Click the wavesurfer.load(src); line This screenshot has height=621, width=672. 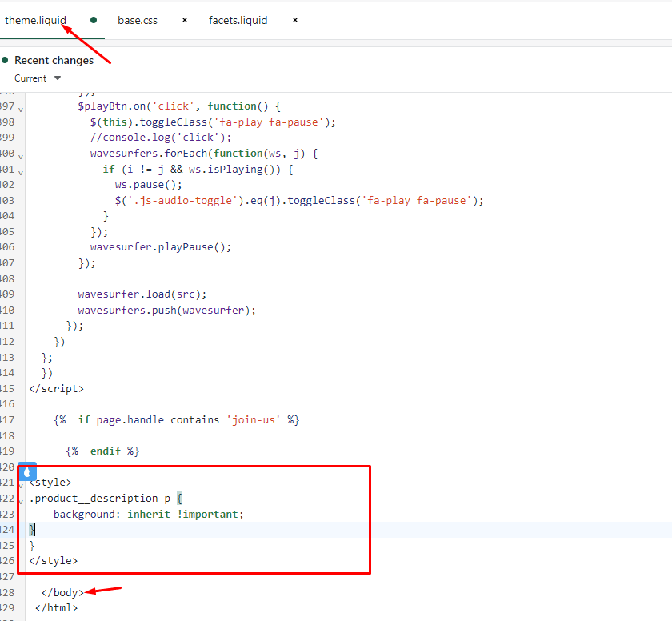tap(142, 294)
